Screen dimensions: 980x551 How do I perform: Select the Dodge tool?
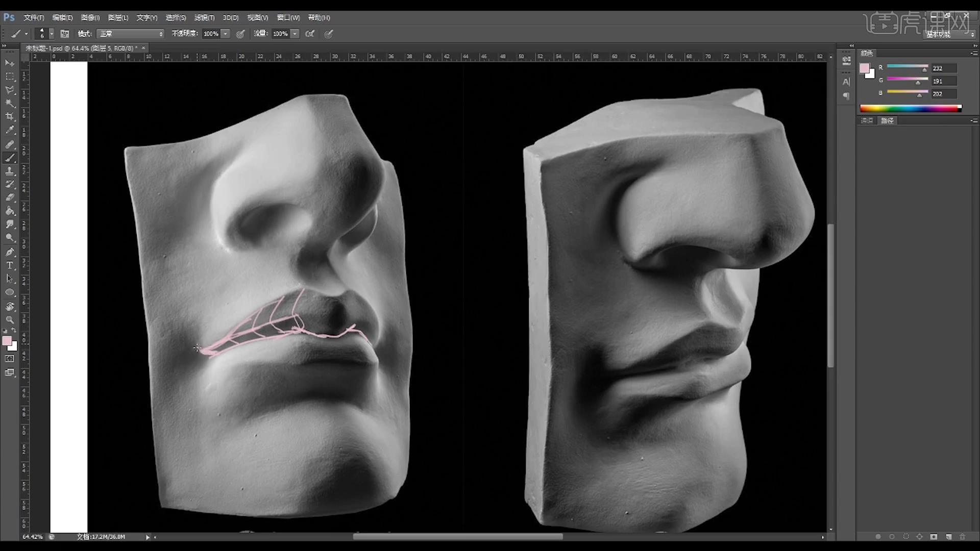tap(10, 238)
